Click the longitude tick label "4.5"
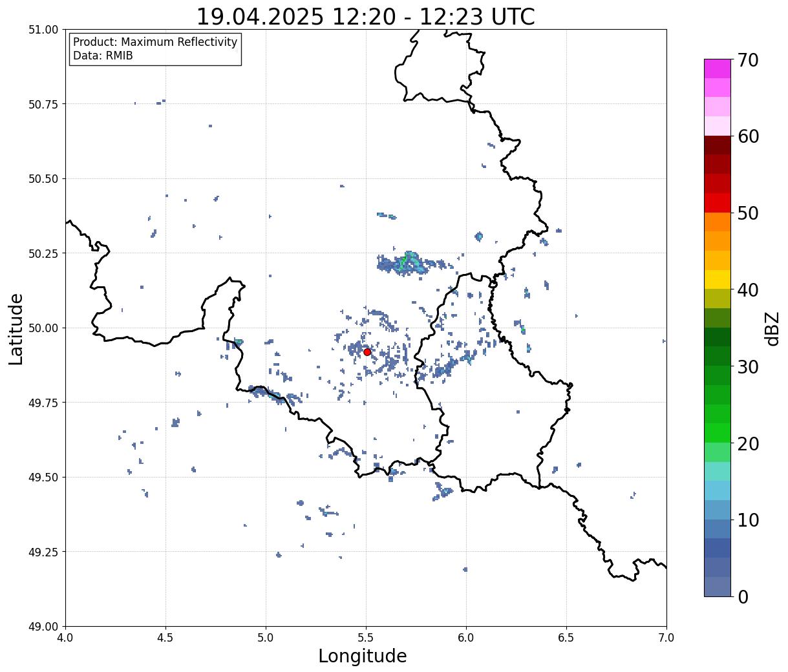This screenshot has height=672, width=788. [165, 637]
